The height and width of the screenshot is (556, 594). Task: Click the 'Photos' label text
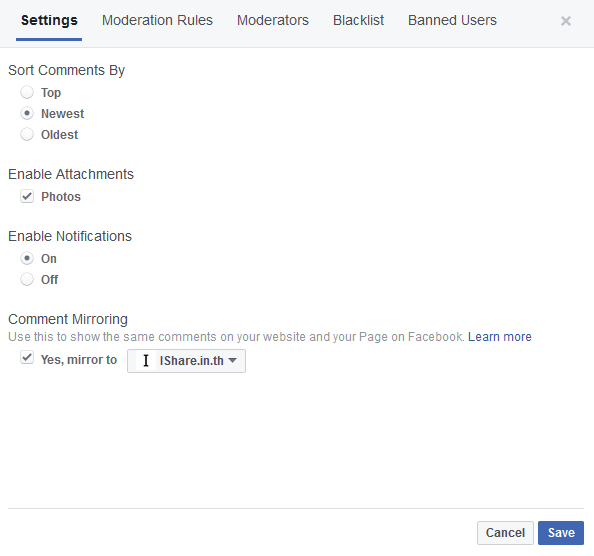[61, 197]
